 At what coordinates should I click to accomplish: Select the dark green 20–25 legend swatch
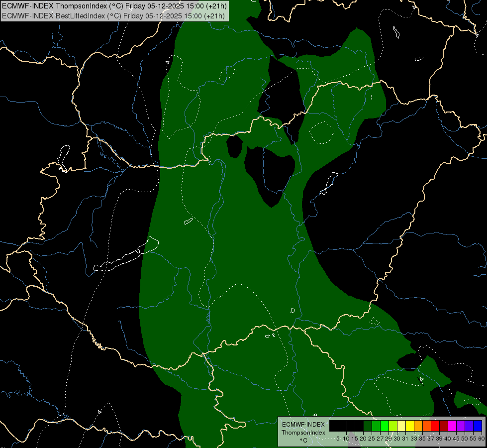click(368, 426)
